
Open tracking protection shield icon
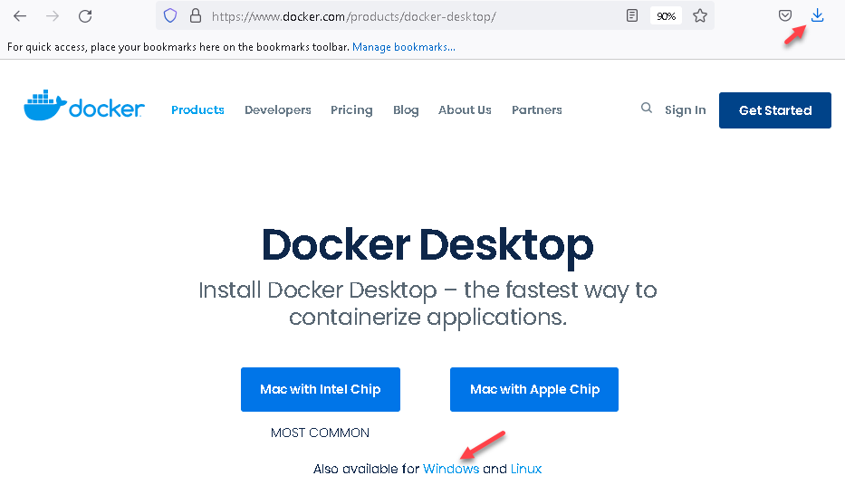(169, 16)
